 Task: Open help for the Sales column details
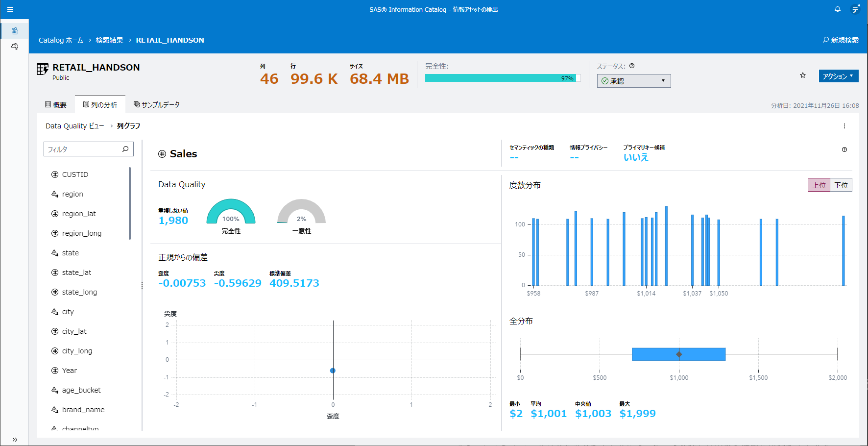click(x=844, y=149)
